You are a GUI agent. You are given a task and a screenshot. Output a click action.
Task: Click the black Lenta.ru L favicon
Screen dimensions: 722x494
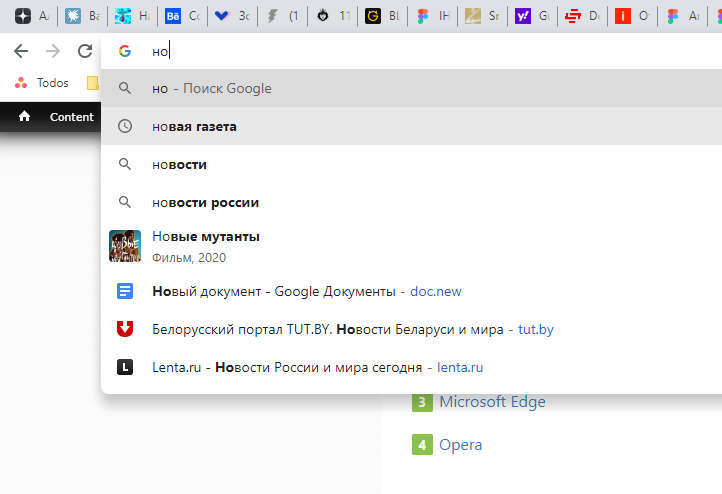tap(125, 367)
